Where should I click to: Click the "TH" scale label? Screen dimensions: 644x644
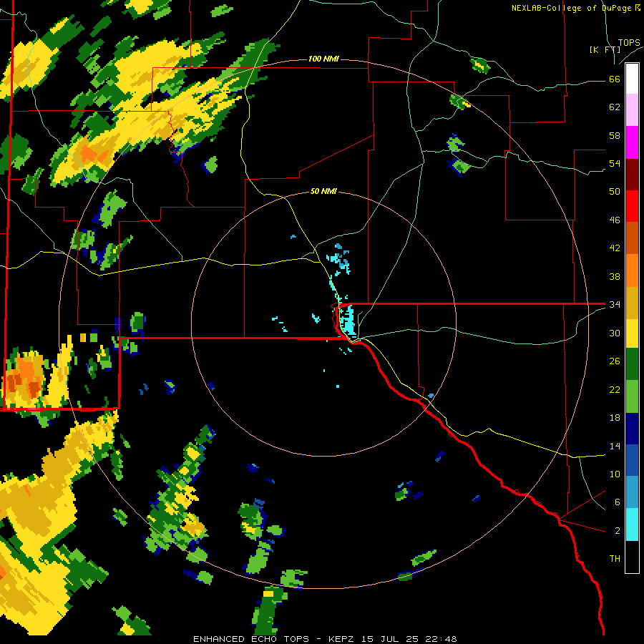(x=615, y=559)
